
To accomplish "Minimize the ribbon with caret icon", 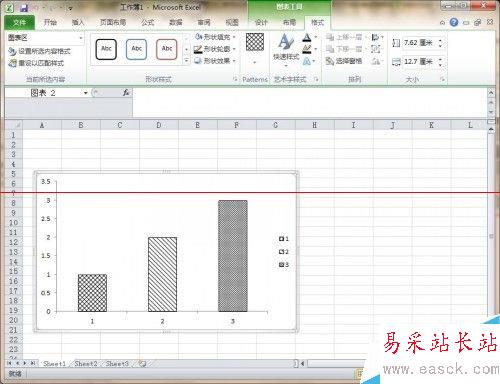I will click(442, 23).
